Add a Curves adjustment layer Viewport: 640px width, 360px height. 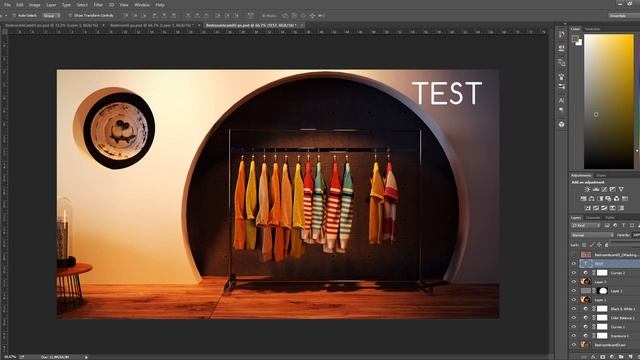(604, 189)
